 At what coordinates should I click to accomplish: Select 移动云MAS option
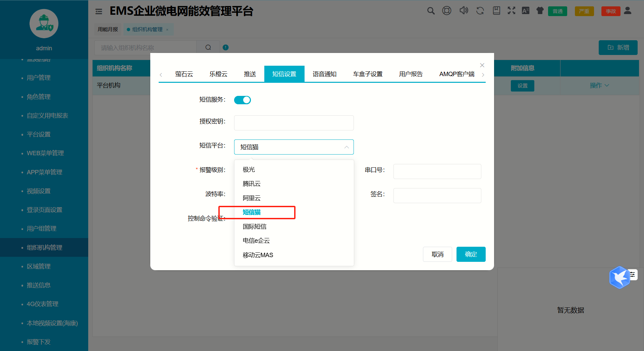[294, 255]
